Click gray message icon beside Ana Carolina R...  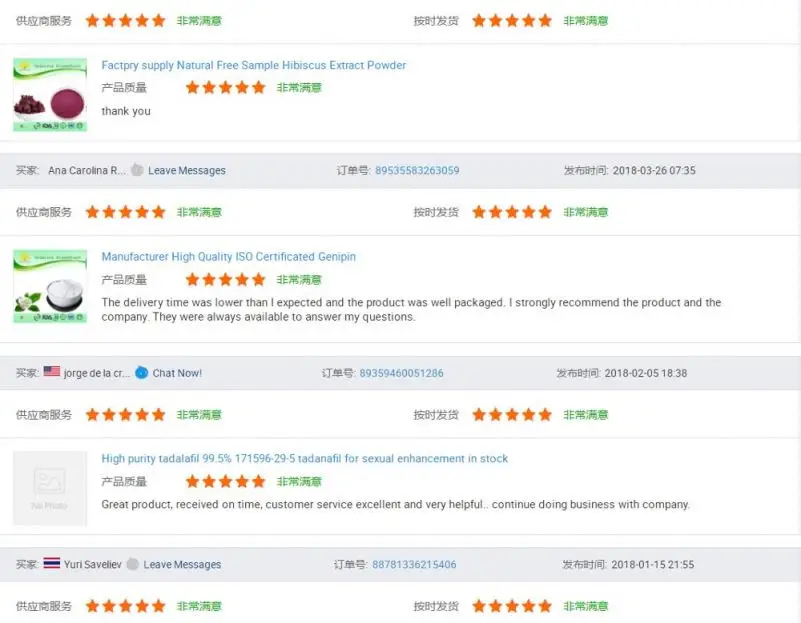point(137,170)
